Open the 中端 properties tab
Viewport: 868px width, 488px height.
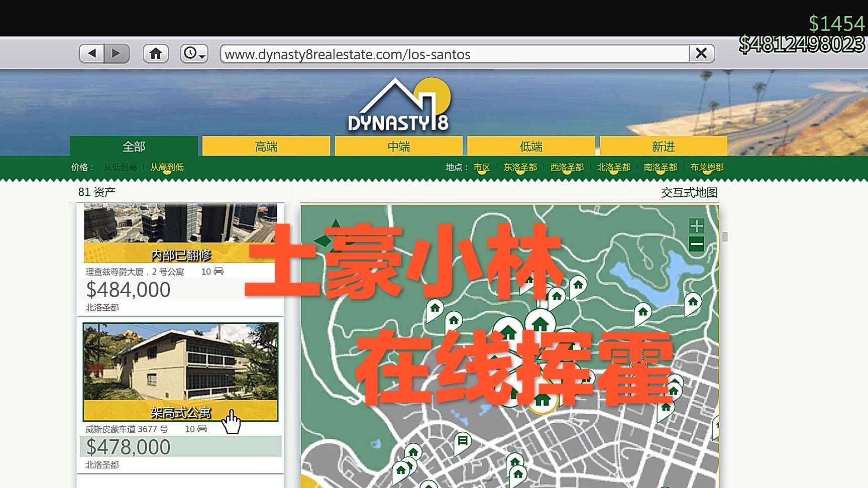point(398,147)
